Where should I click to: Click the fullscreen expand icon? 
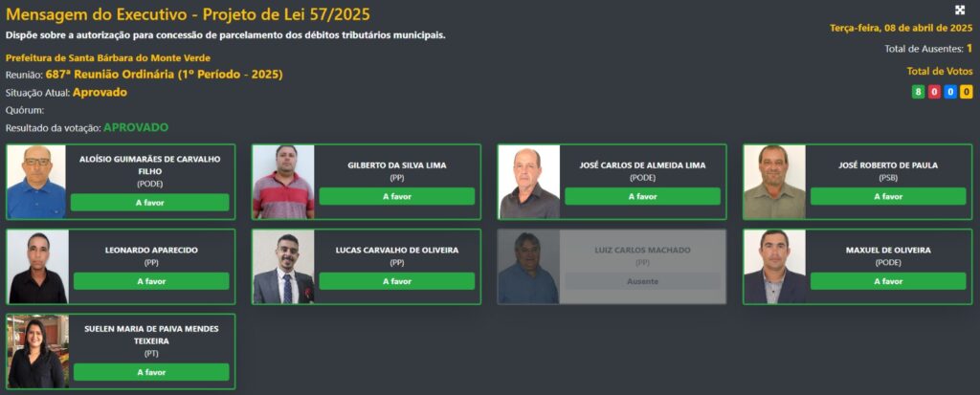960,10
